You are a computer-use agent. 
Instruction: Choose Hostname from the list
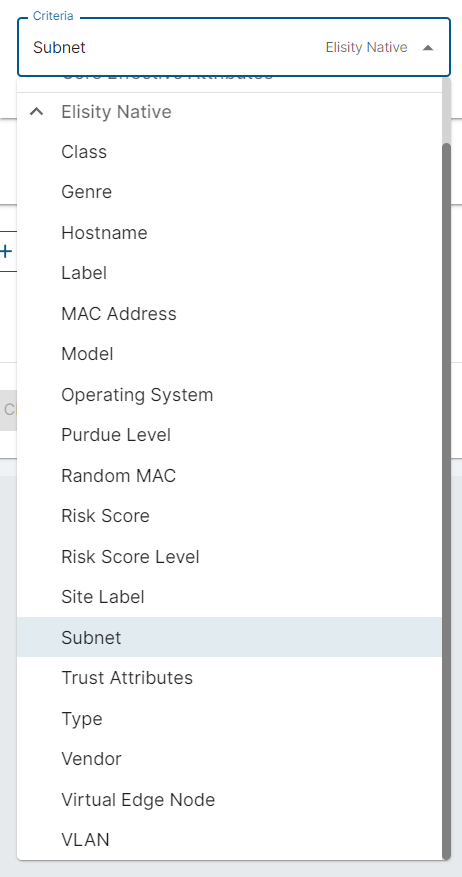[229, 233]
